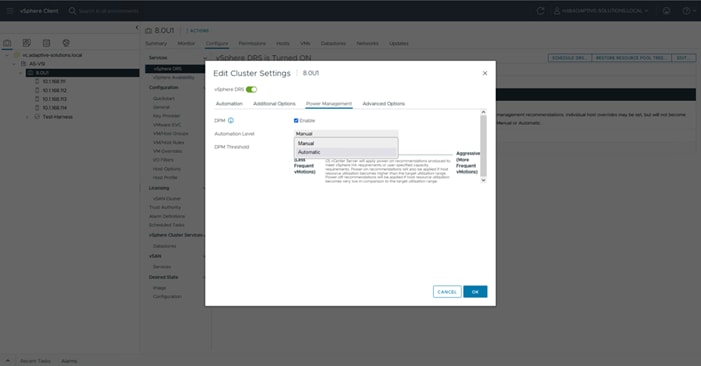Select host 10.1.168.114 in the tree
Viewport: 701px width, 366px height.
[54, 108]
